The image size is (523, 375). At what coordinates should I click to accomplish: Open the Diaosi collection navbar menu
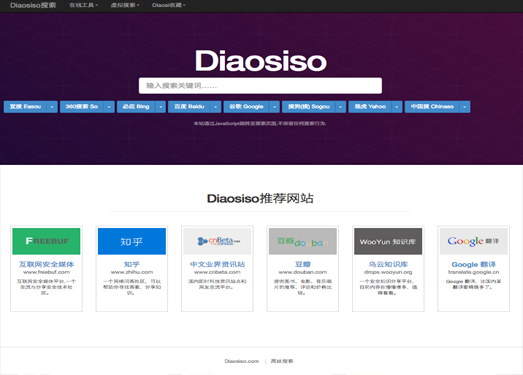click(169, 5)
